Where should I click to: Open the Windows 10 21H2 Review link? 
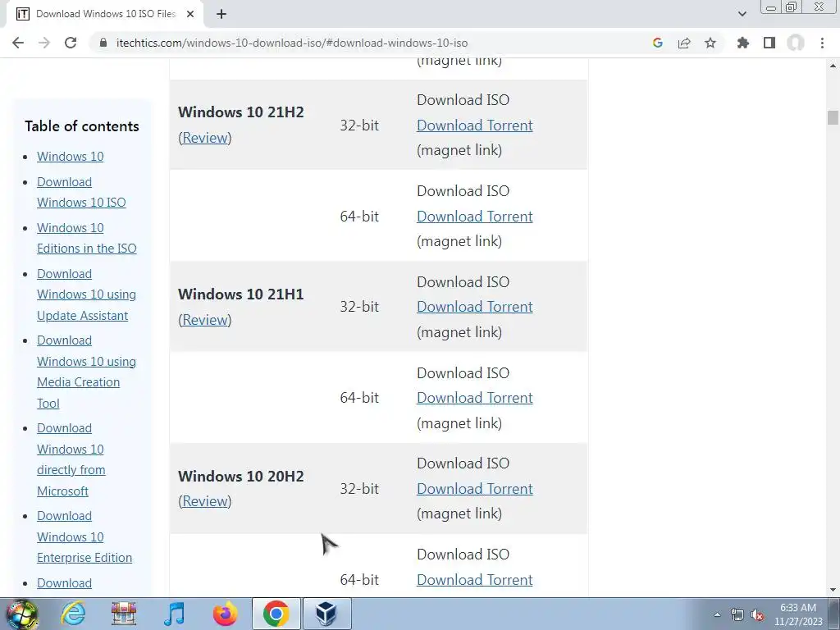205,138
